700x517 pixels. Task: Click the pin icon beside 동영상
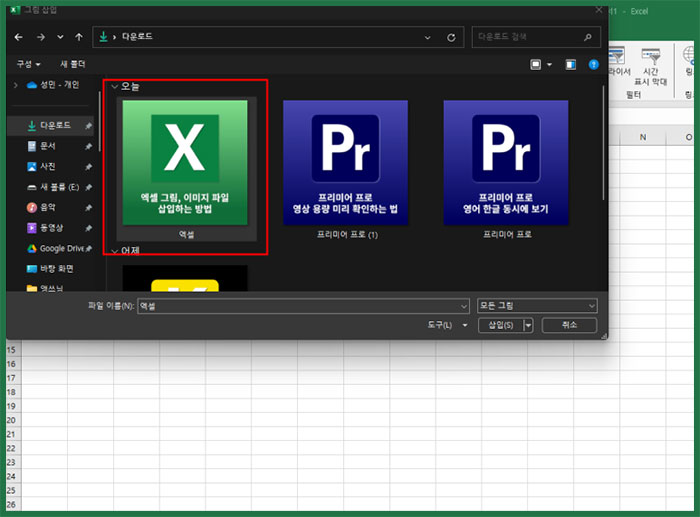coord(88,228)
